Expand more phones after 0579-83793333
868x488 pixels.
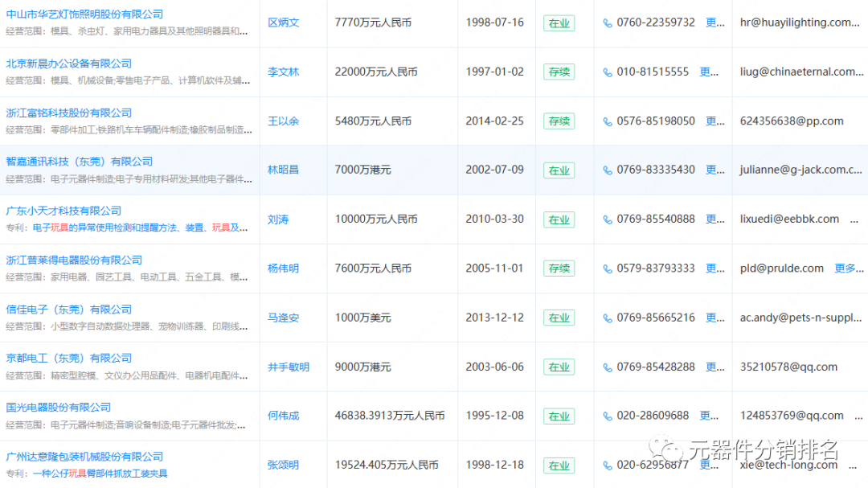pos(715,269)
